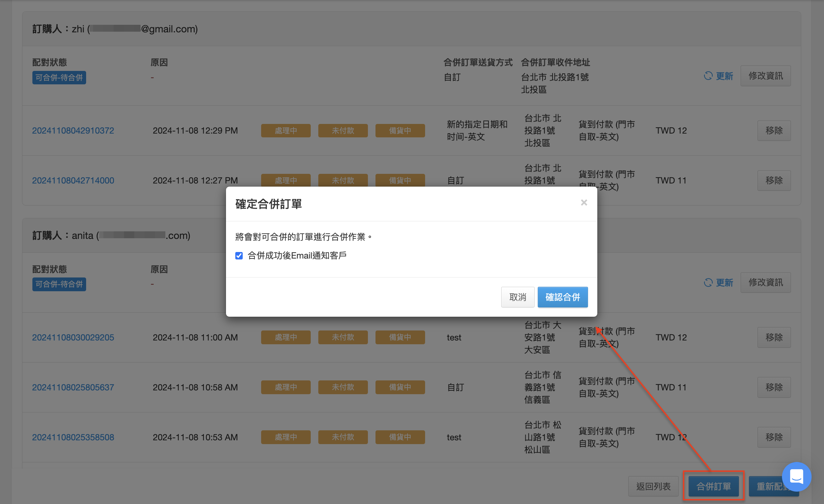Click 合併成功後Email通知客戶 label text
824x504 pixels.
pos(297,255)
